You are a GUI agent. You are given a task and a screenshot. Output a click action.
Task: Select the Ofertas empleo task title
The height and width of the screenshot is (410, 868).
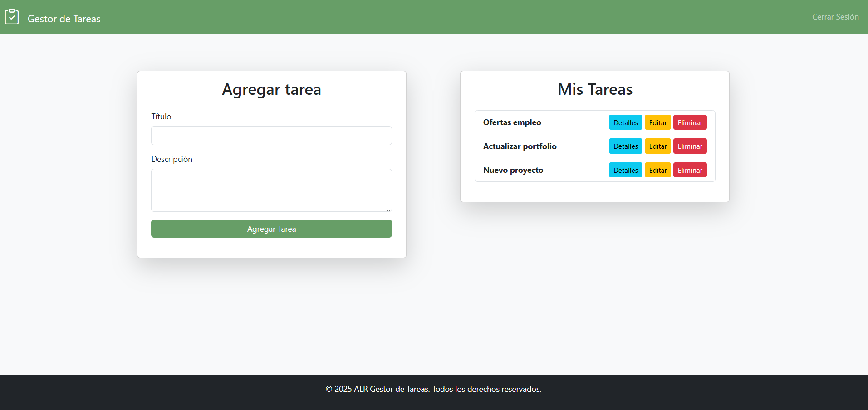[x=512, y=122]
